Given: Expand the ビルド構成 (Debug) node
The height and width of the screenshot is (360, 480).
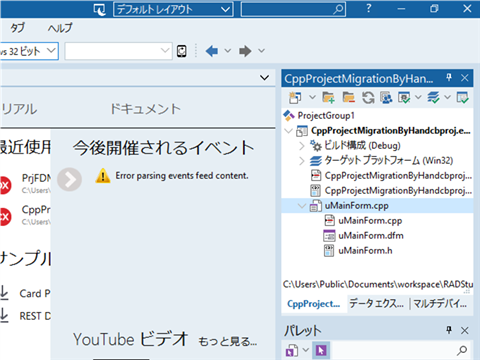Looking at the screenshot, I should click(x=302, y=146).
